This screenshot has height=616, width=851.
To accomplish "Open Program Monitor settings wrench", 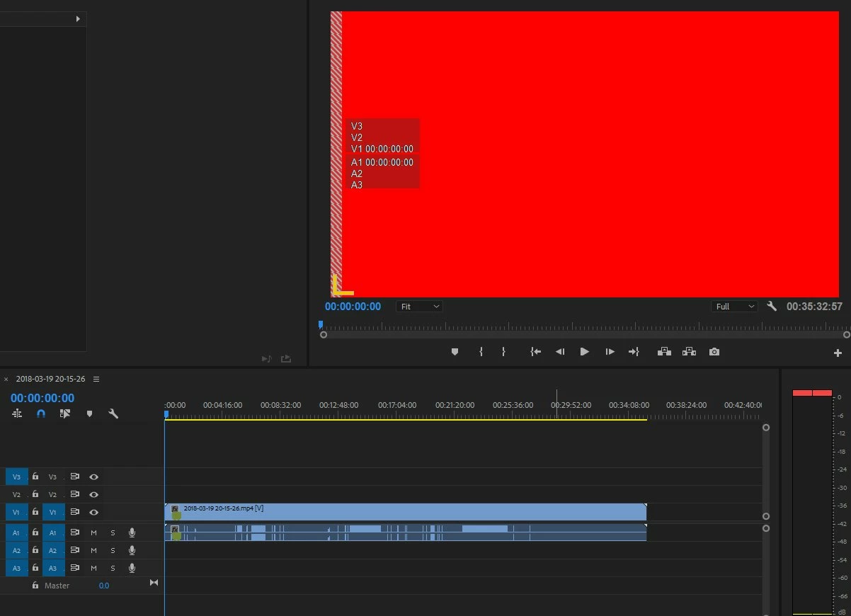I will [772, 307].
